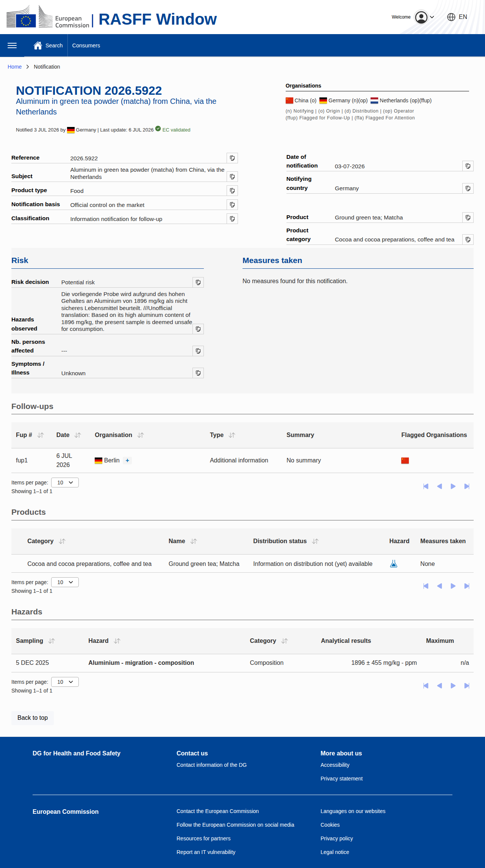Viewport: 485px width, 868px height.
Task: Go to next page of Follow-ups
Action: coord(453,486)
